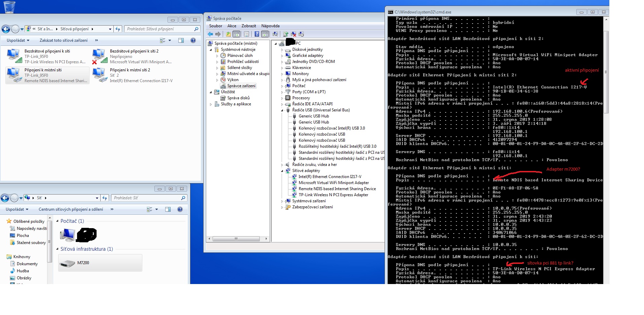Click Zakázat toto síťové zařízení
Screen dimensions: 644x315
(x=63, y=40)
